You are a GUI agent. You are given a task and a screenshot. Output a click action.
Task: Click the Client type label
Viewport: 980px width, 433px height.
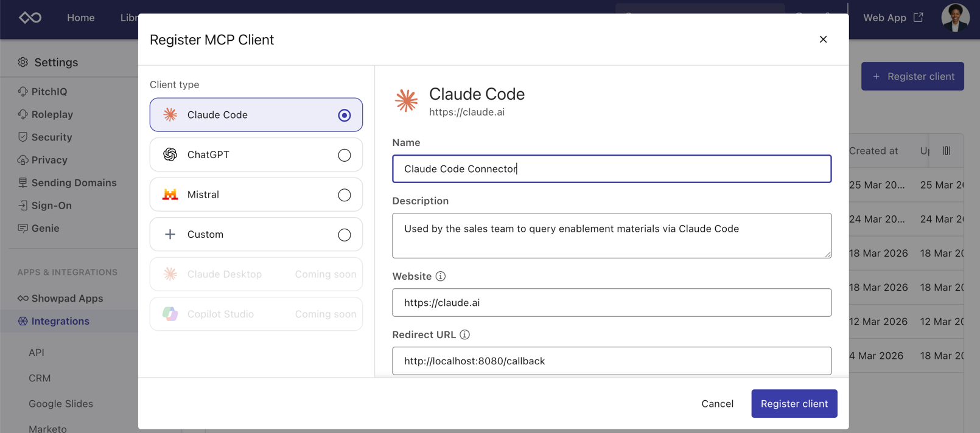tap(175, 85)
